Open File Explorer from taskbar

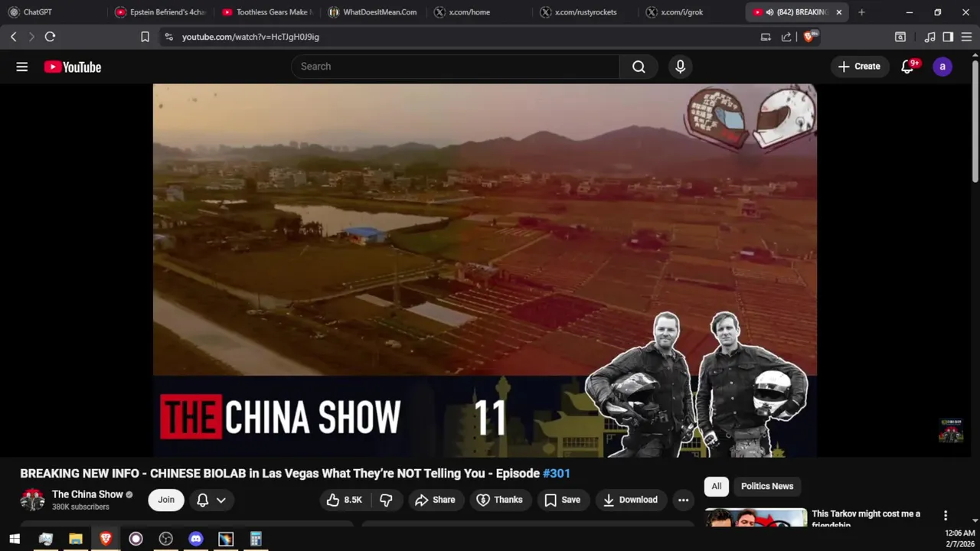tap(76, 539)
